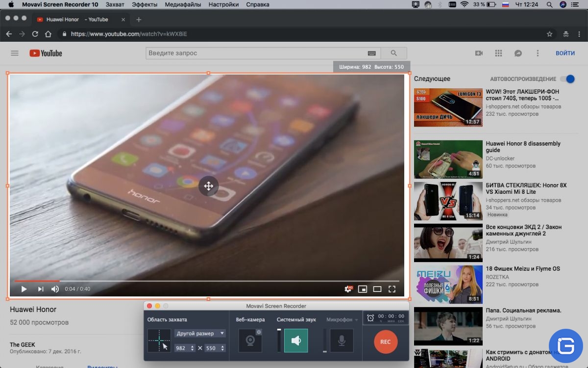
Task: Open the browser home page button
Action: (48, 34)
